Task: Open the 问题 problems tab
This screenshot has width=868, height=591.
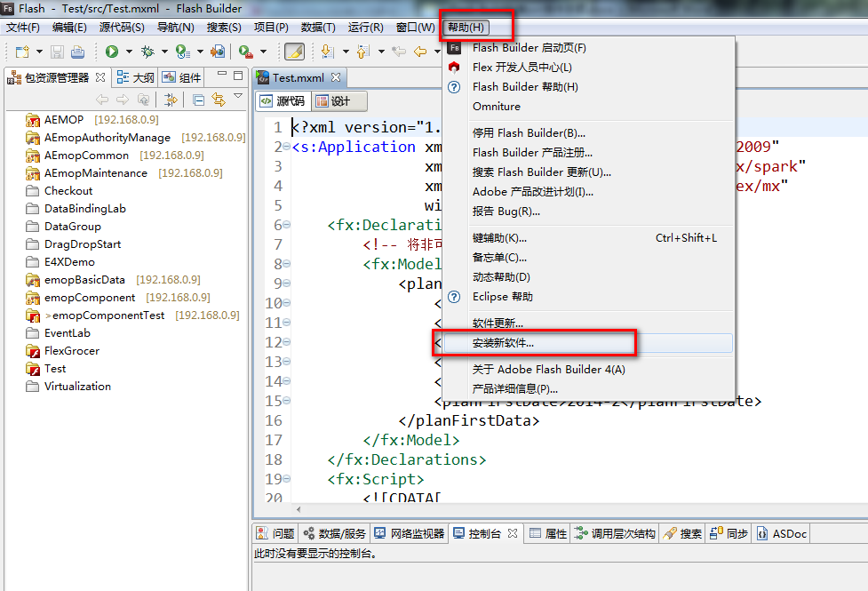Action: pos(275,533)
